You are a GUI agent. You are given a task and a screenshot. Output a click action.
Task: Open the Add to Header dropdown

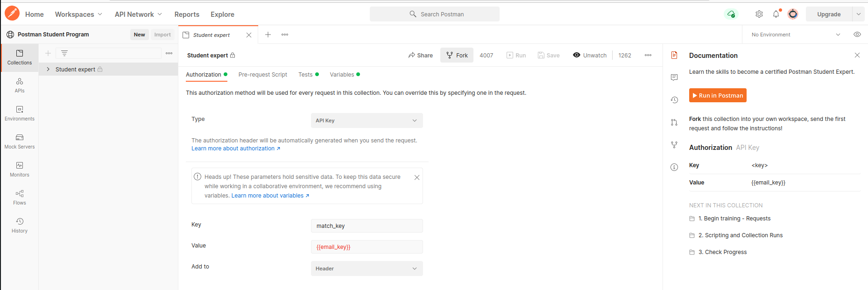[x=367, y=269]
